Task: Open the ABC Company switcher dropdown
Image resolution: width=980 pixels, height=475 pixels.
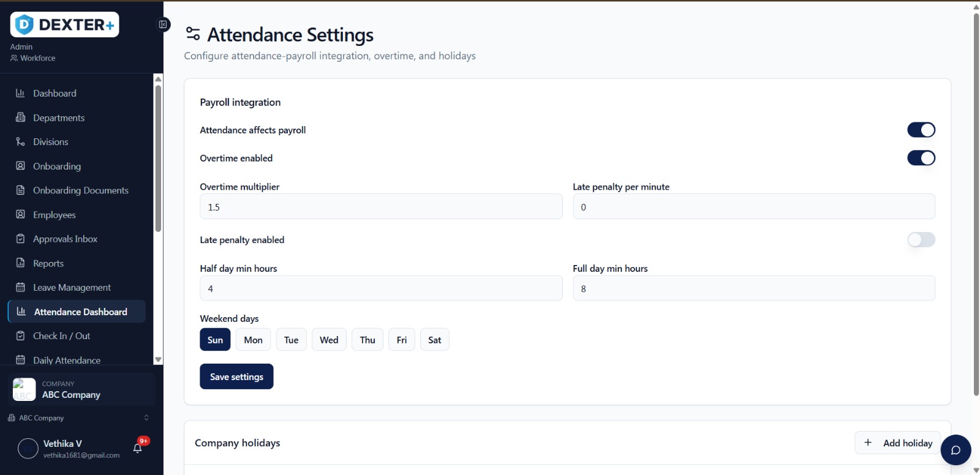Action: (78, 418)
